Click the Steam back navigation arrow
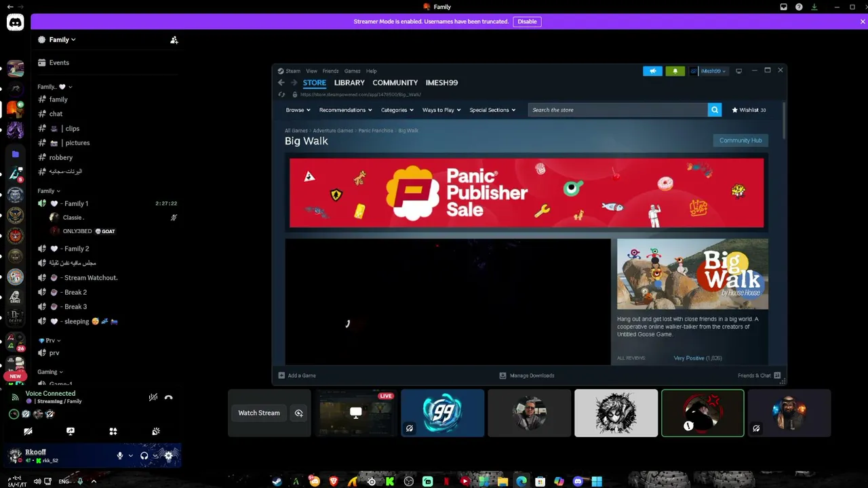868x488 pixels. pos(281,83)
